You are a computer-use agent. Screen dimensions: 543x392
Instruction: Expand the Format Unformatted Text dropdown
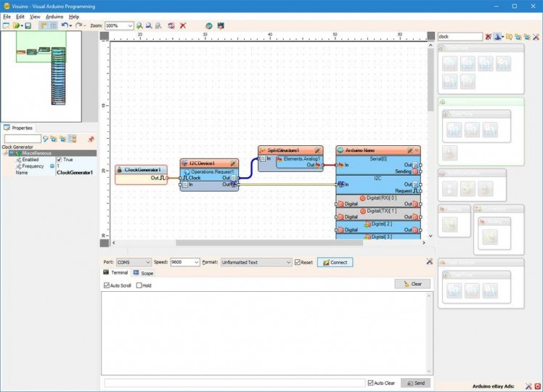(x=287, y=262)
